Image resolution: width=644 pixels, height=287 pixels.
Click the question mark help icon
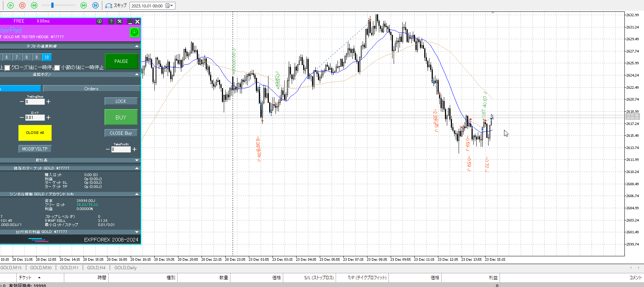pos(111,21)
